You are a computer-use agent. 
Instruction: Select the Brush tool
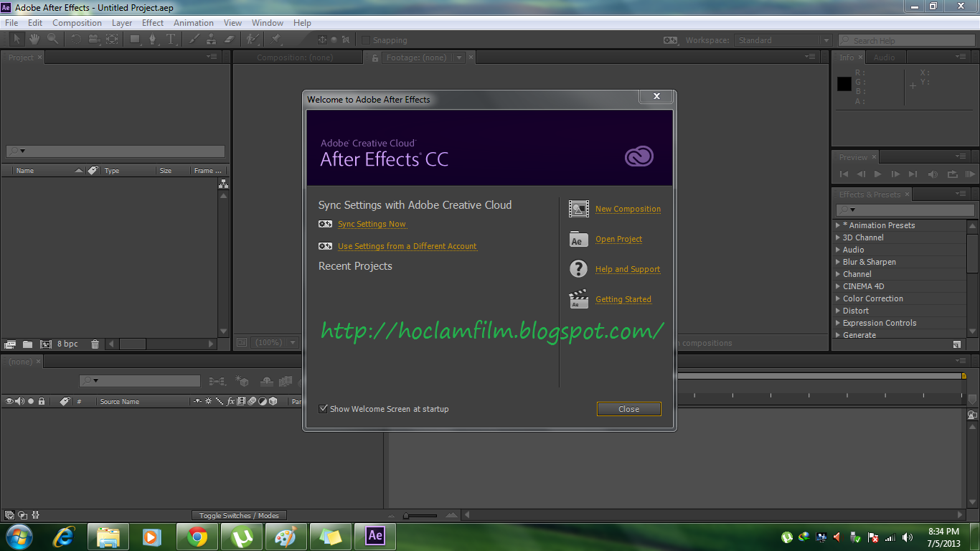pyautogui.click(x=194, y=39)
